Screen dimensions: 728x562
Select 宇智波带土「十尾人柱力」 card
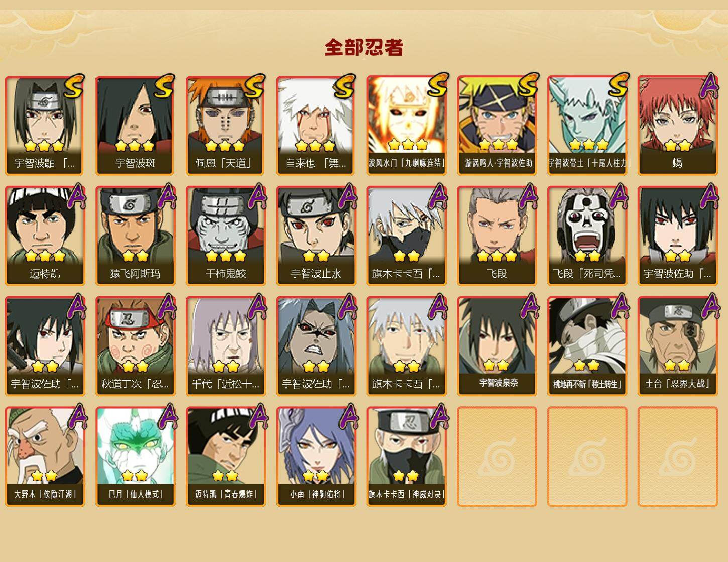click(x=587, y=125)
